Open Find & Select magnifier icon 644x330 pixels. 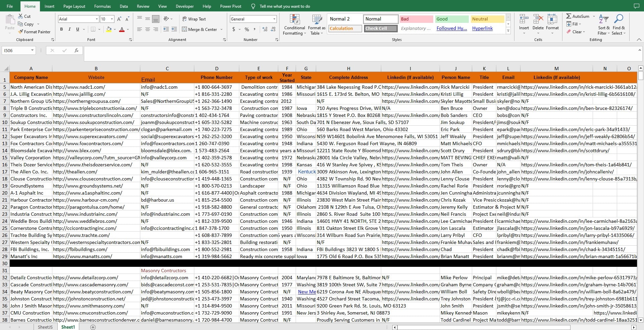(x=618, y=19)
